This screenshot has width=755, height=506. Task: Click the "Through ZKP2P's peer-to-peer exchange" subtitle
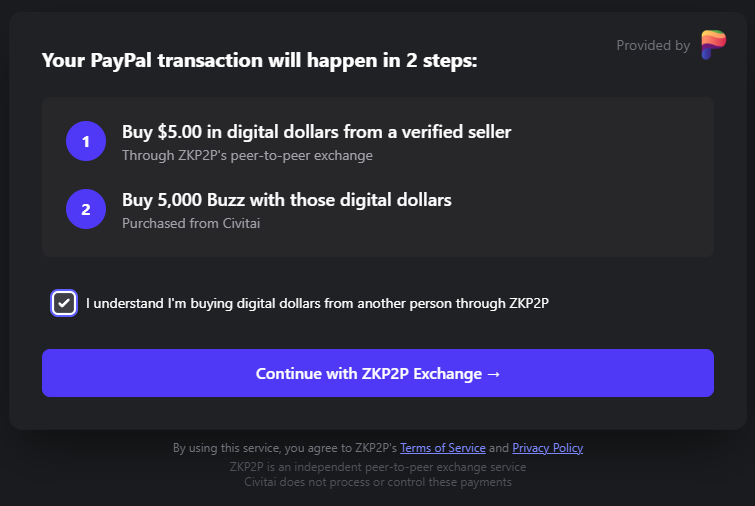(247, 156)
